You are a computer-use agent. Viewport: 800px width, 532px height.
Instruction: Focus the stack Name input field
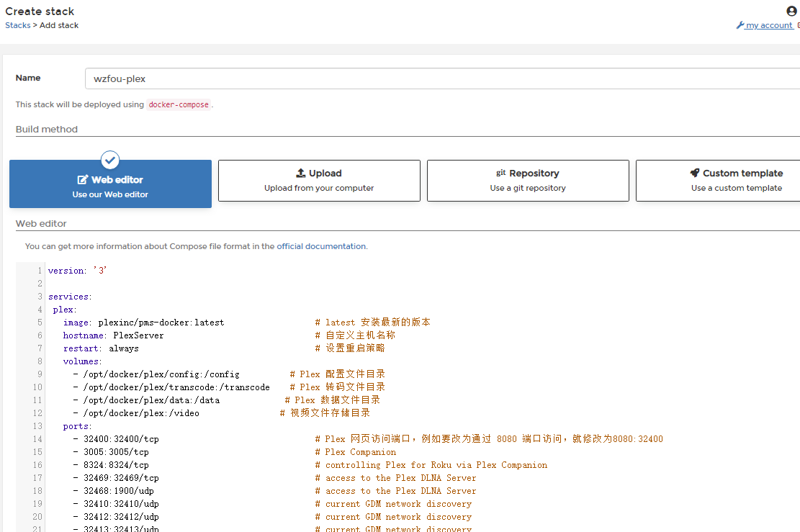pos(442,78)
